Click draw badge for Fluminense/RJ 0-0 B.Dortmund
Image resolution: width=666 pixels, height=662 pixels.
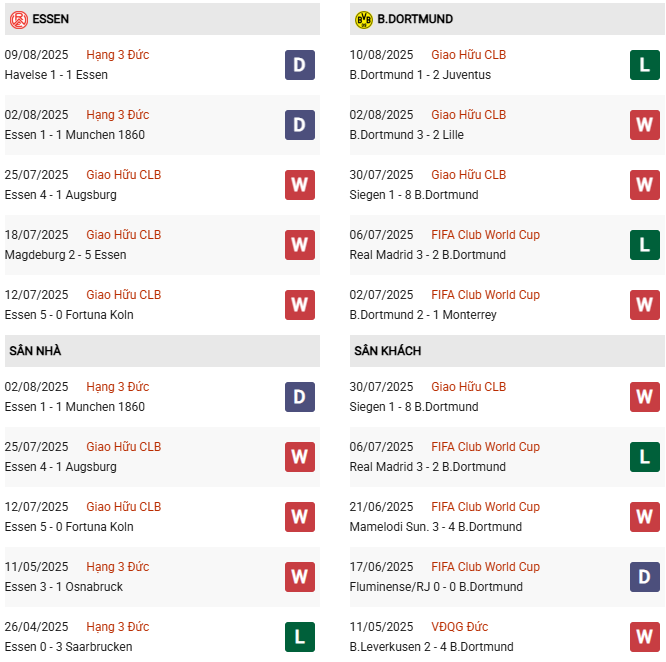pos(644,577)
